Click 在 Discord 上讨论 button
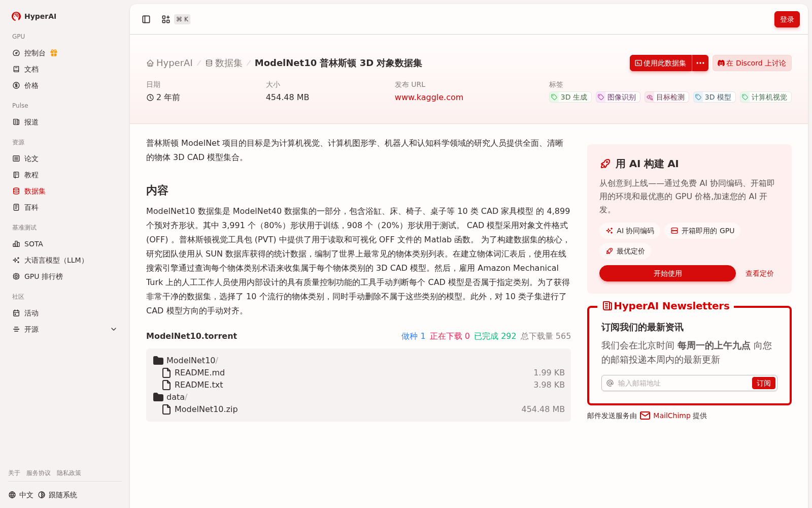The image size is (812, 508). point(752,63)
